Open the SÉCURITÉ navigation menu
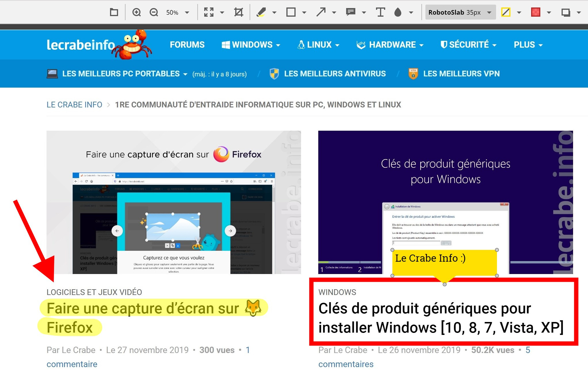The height and width of the screenshot is (378, 588). pyautogui.click(x=469, y=45)
